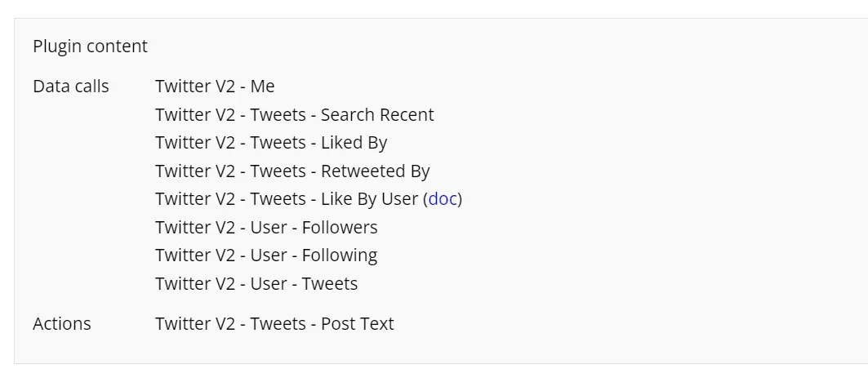The width and height of the screenshot is (868, 382).
Task: Select Twitter V2 - Tweets - Liked By entry
Action: point(271,142)
